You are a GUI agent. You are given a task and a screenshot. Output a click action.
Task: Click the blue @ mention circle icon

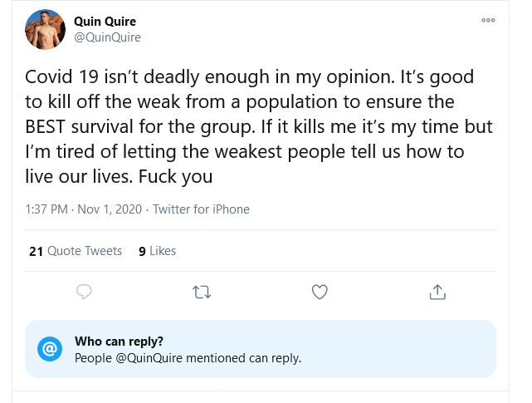pyautogui.click(x=50, y=349)
